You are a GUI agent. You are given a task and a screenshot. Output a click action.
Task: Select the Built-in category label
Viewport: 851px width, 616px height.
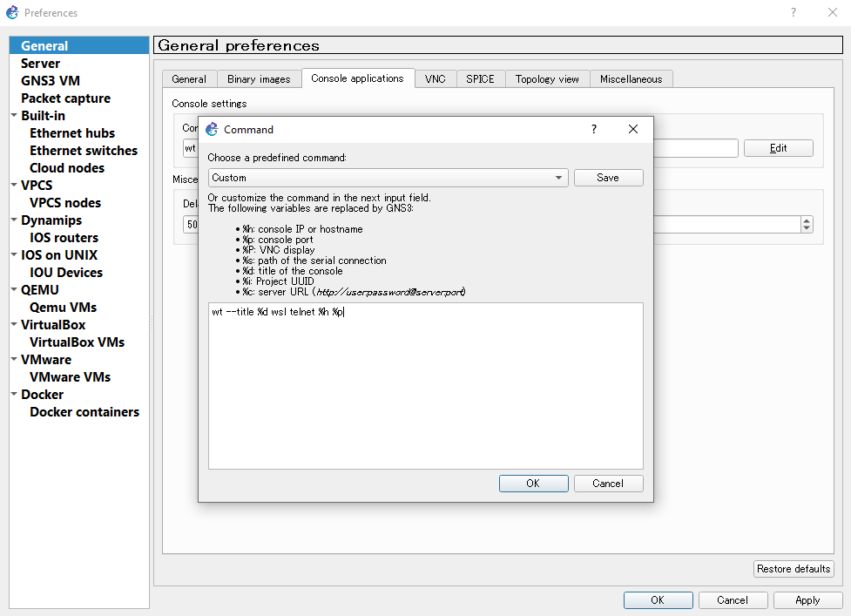(x=43, y=116)
